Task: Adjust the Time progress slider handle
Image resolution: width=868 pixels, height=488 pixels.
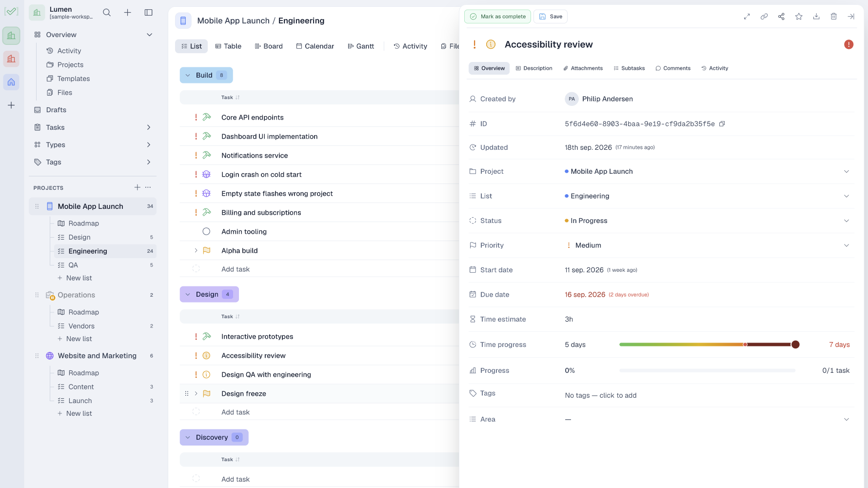Action: [x=795, y=345]
